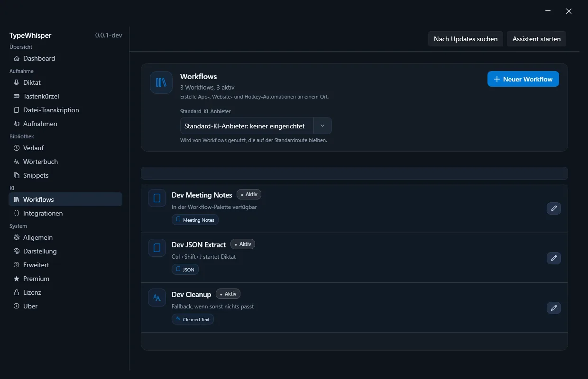
Task: Select the Dev Cleanup title
Action: click(192, 295)
